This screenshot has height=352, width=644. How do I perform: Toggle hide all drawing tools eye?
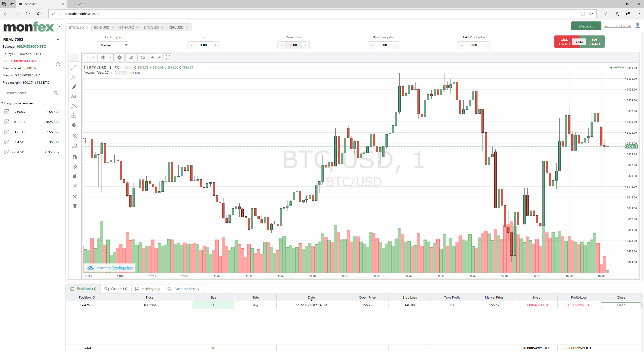pos(75,186)
